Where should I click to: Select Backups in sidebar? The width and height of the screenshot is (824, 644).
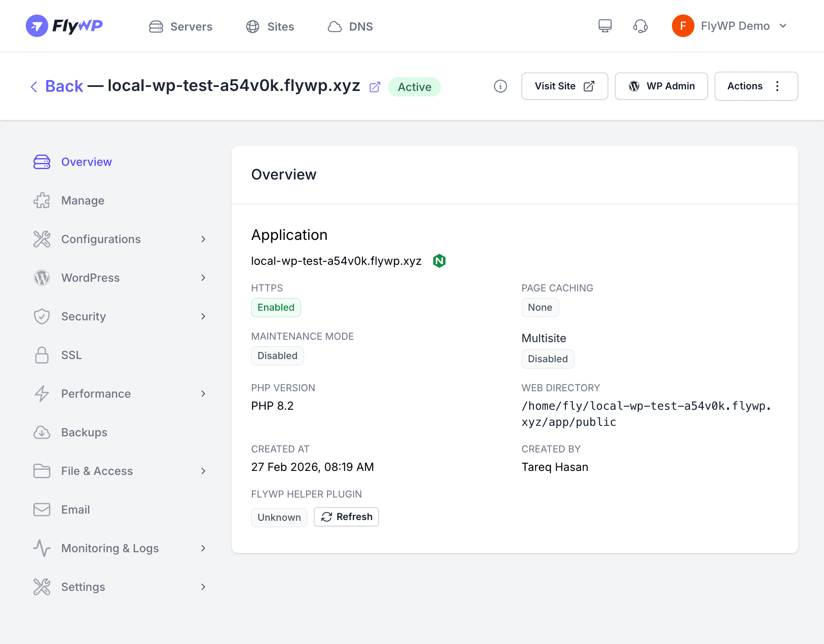[84, 432]
